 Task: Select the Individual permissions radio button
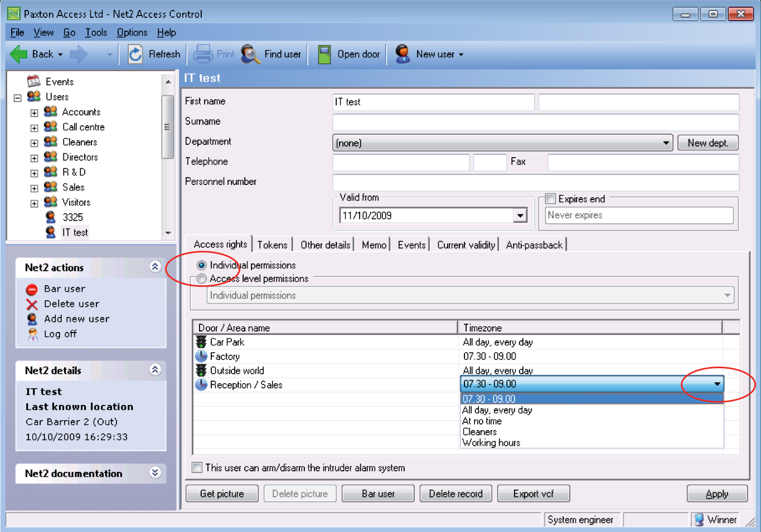(x=201, y=265)
